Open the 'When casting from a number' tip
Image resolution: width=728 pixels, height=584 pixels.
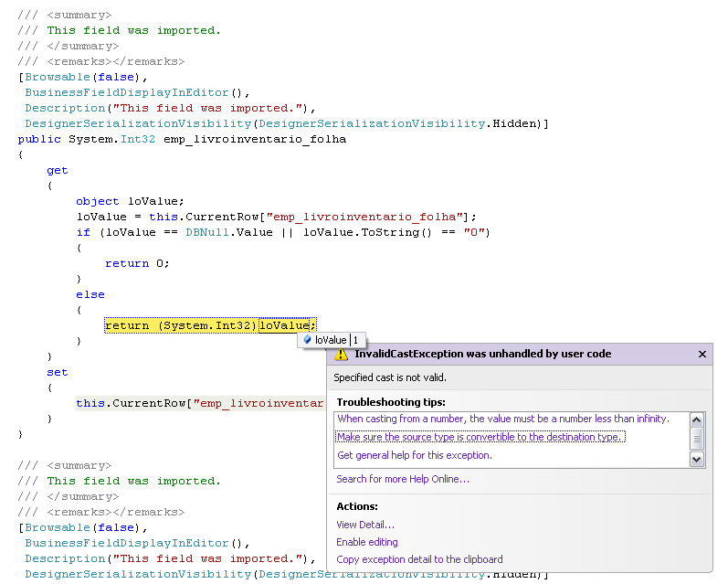point(502,419)
